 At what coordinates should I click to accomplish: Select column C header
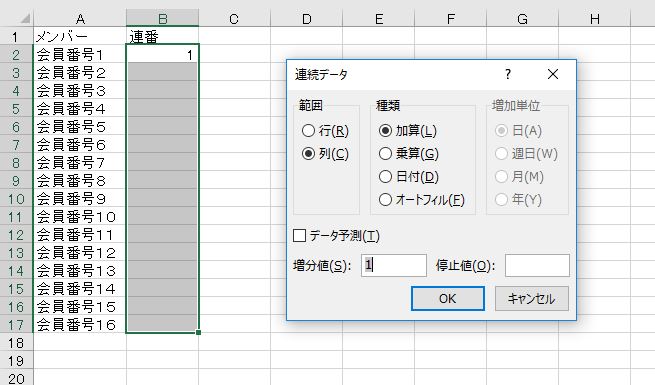(234, 18)
